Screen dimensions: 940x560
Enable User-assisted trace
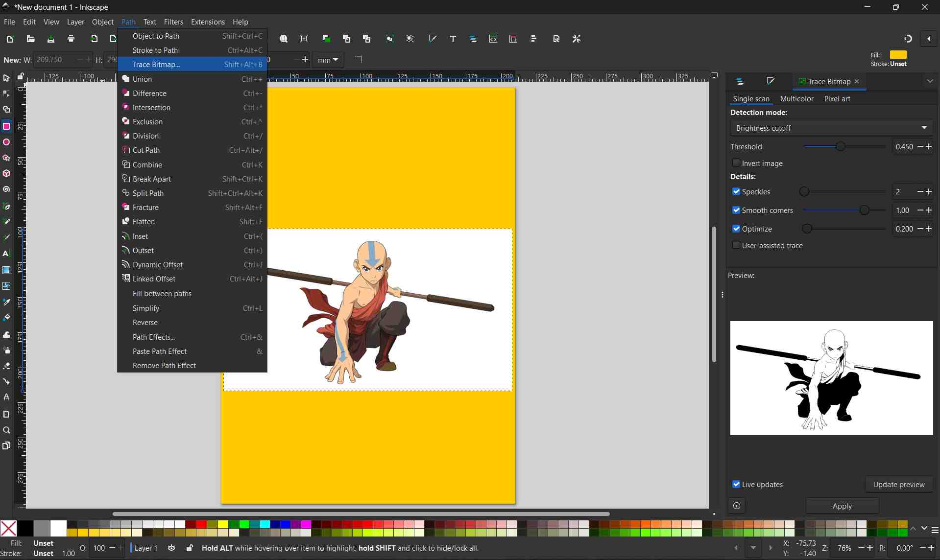[736, 245]
